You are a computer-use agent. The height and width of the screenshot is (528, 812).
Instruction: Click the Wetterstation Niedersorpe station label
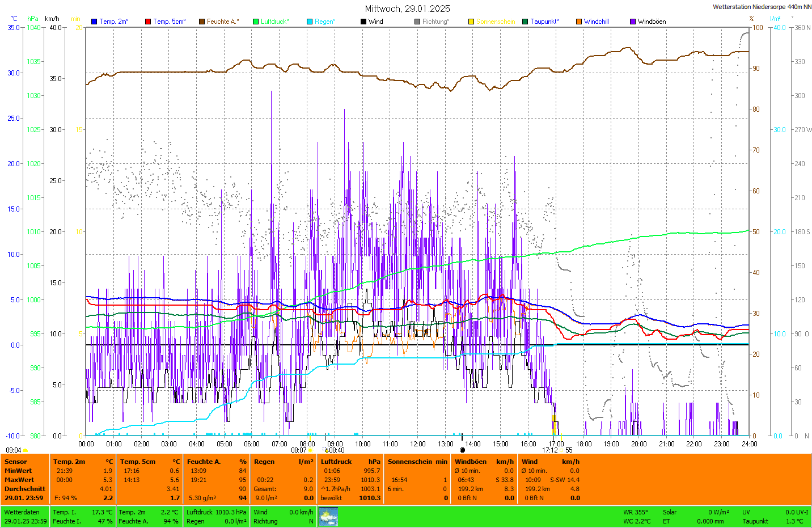762,7
